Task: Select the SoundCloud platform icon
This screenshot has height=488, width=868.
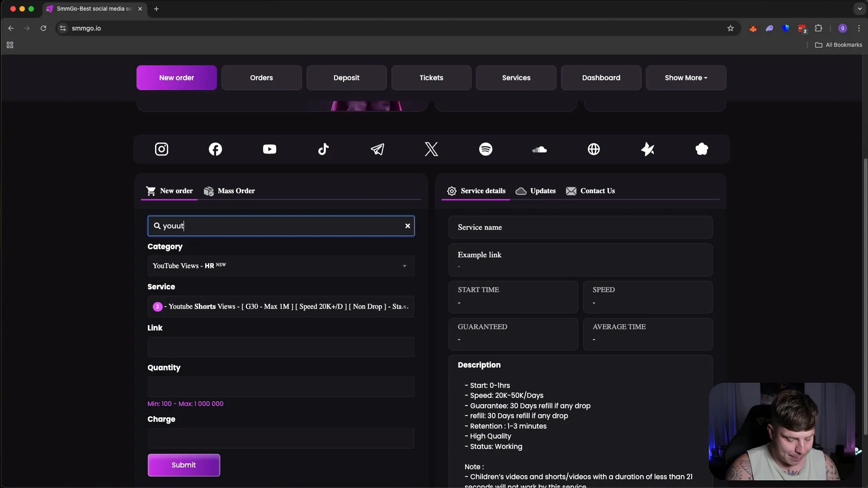Action: point(539,149)
